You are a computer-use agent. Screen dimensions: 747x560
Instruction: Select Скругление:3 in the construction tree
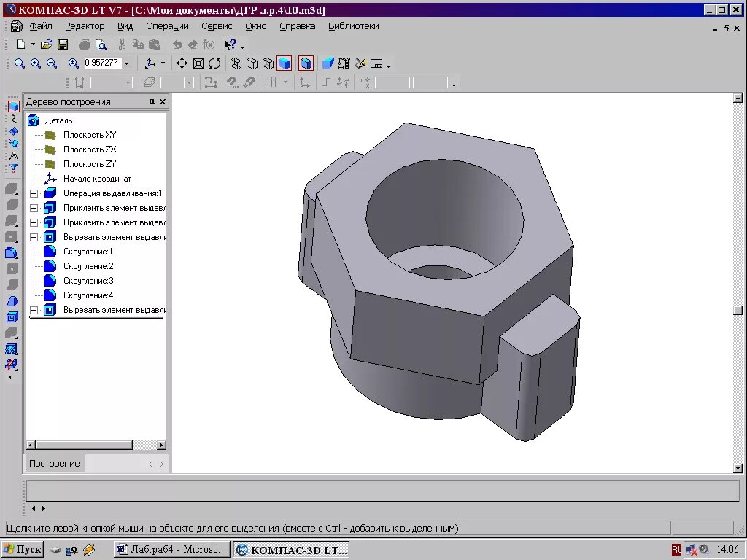pos(88,281)
